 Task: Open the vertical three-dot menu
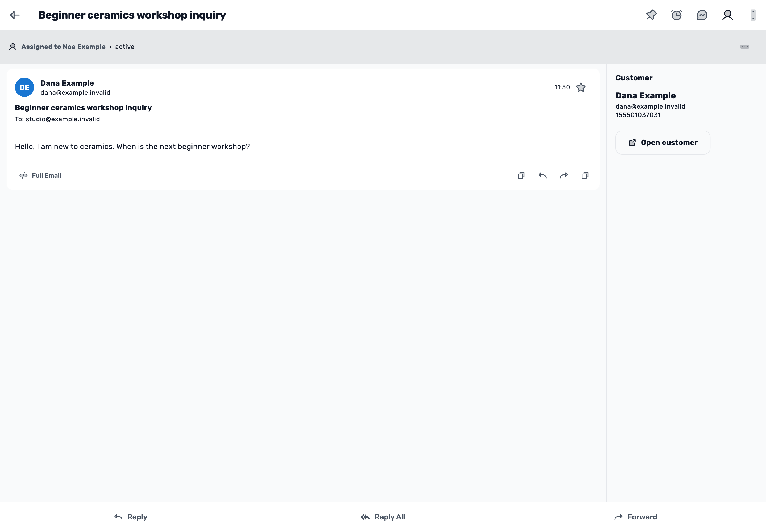click(x=753, y=15)
